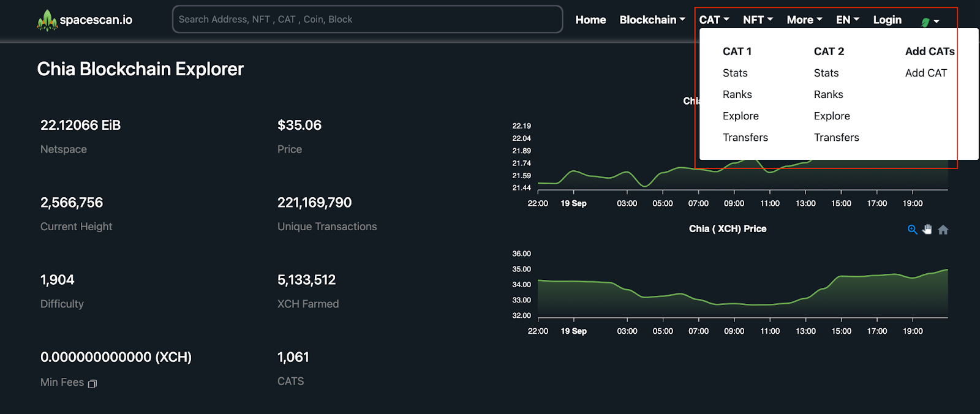Click the $35.06 price value
The width and height of the screenshot is (980, 414).
[x=300, y=125]
